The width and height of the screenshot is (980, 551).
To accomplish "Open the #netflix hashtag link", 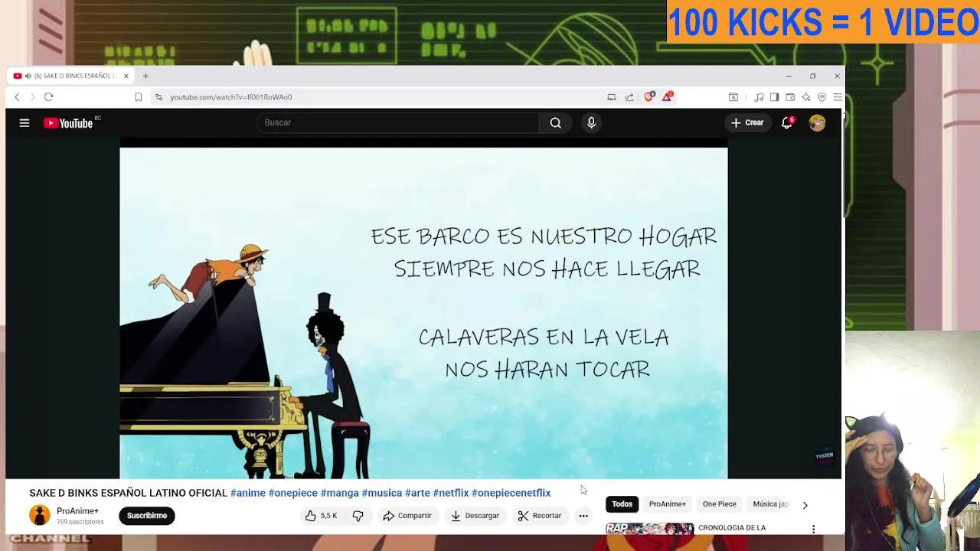I will (x=451, y=493).
